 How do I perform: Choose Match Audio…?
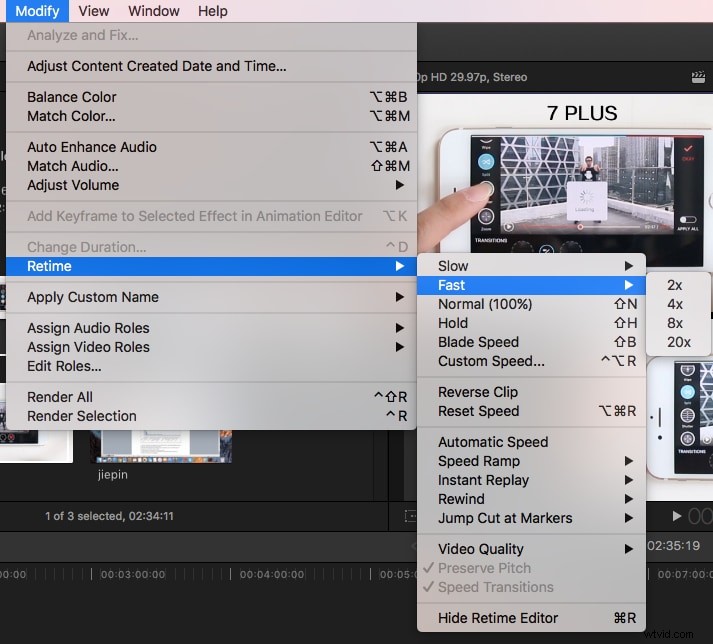pos(211,166)
